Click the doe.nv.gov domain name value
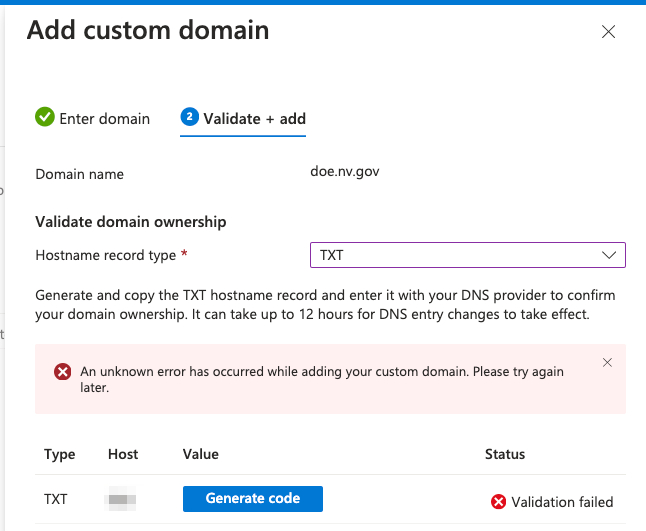Viewport: 646px width, 531px height. [x=345, y=171]
